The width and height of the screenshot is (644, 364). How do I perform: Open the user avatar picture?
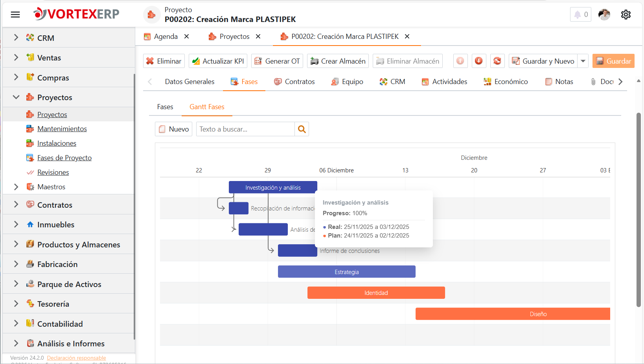[x=604, y=15]
